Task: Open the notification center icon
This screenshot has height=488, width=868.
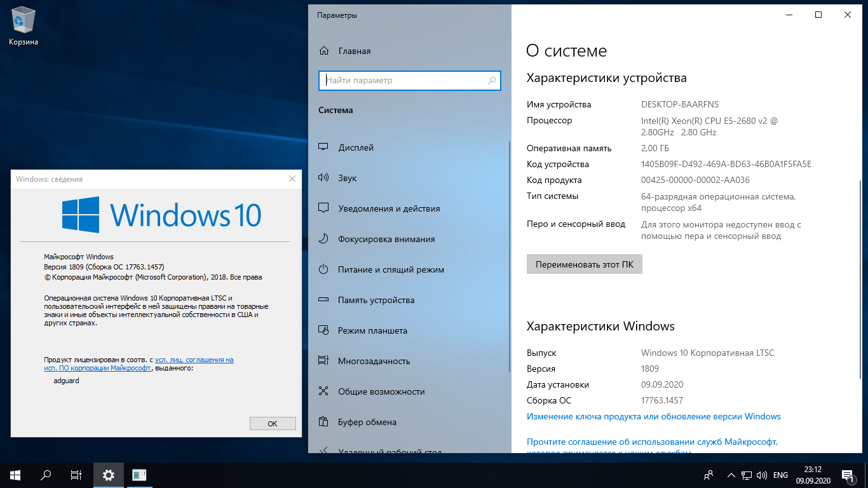Action: click(x=848, y=475)
